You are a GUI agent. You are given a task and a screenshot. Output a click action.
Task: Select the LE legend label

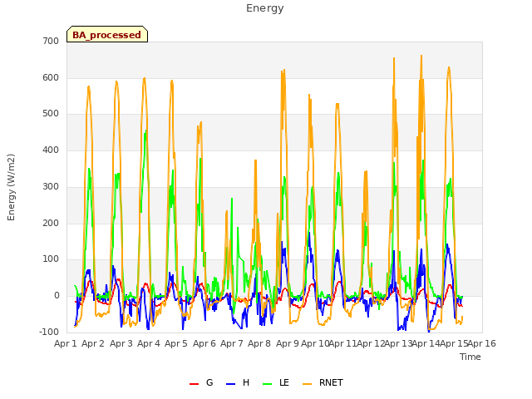pos(284,382)
